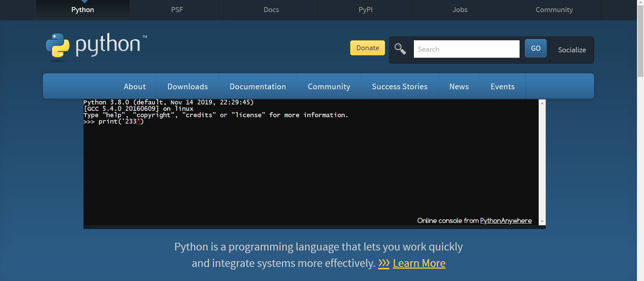Click the console scrollbar down arrow
The image size is (644, 281).
[542, 222]
